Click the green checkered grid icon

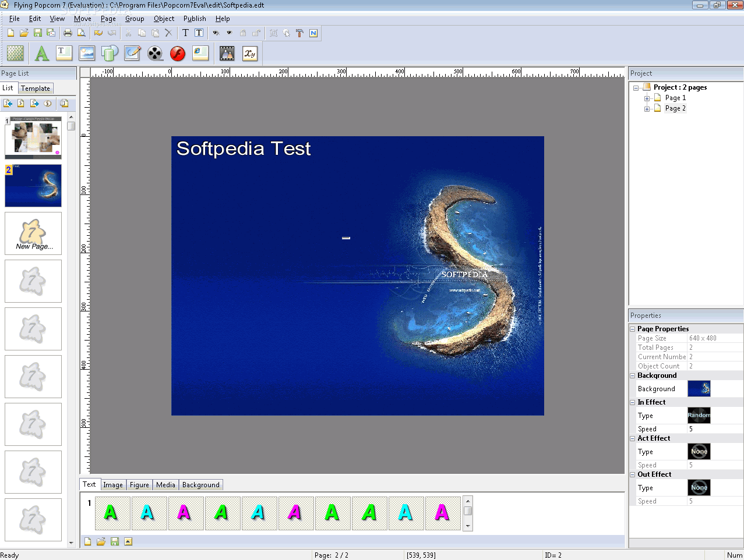click(x=15, y=54)
